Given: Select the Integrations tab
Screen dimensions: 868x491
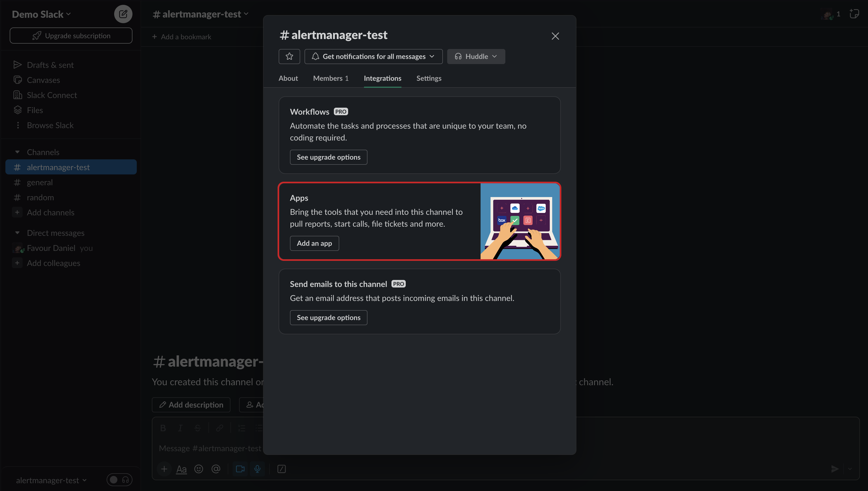Looking at the screenshot, I should (x=382, y=78).
